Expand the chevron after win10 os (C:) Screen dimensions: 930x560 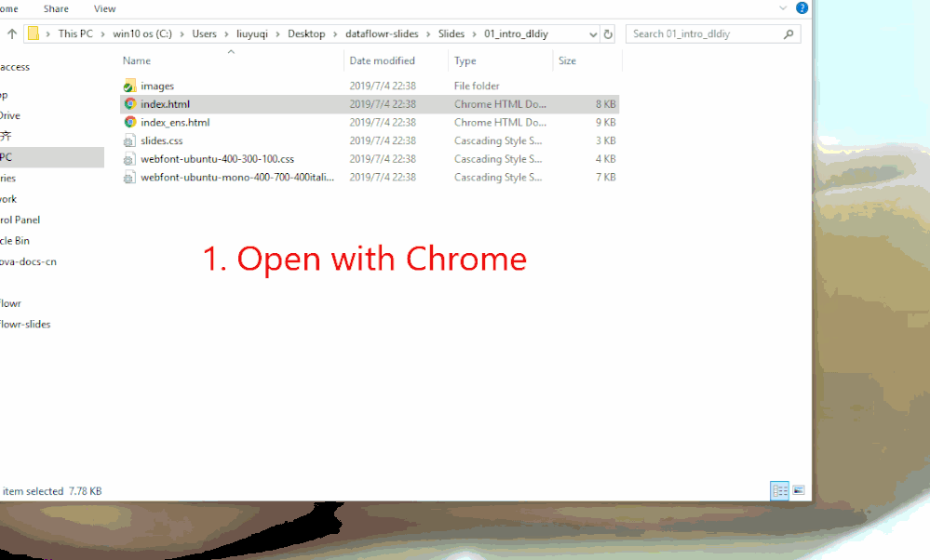[182, 34]
